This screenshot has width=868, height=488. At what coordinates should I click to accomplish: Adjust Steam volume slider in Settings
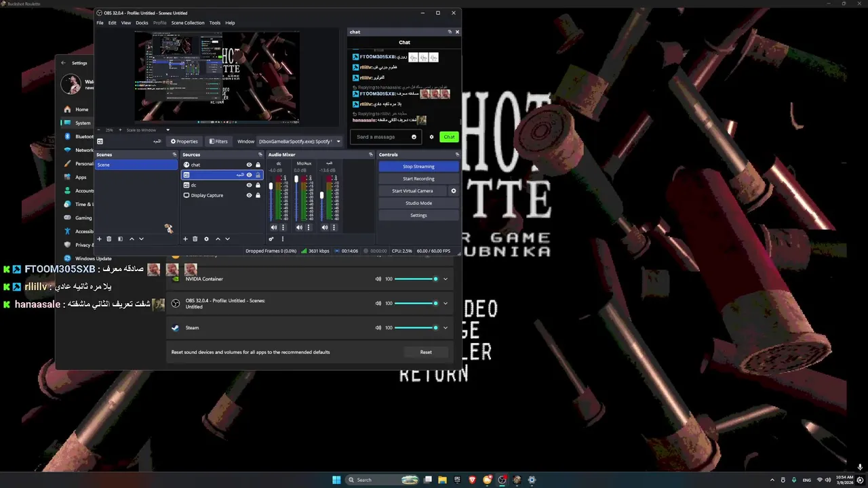(x=416, y=327)
